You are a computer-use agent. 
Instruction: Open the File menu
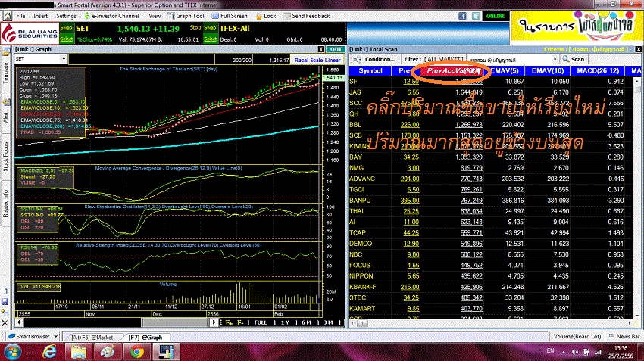click(x=20, y=16)
